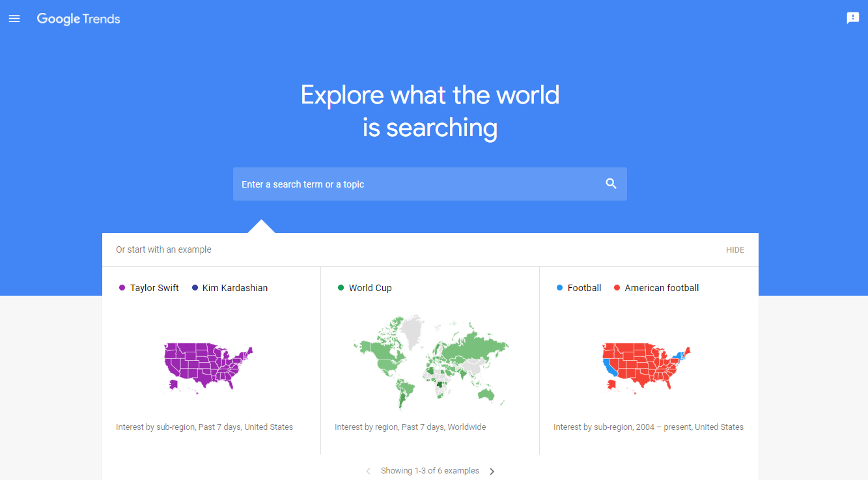Click the green dot beside World Cup
The image size is (868, 480).
(341, 288)
